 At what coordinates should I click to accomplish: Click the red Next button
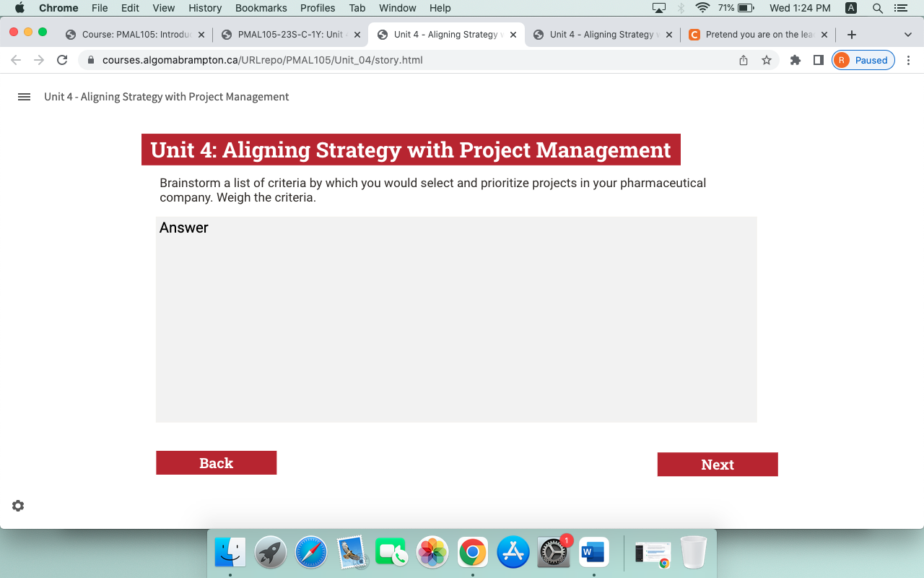[718, 465]
